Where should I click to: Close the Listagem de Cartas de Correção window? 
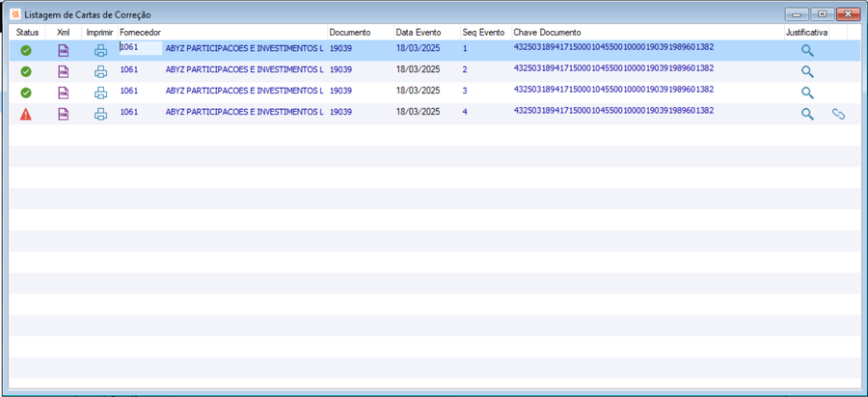click(848, 13)
